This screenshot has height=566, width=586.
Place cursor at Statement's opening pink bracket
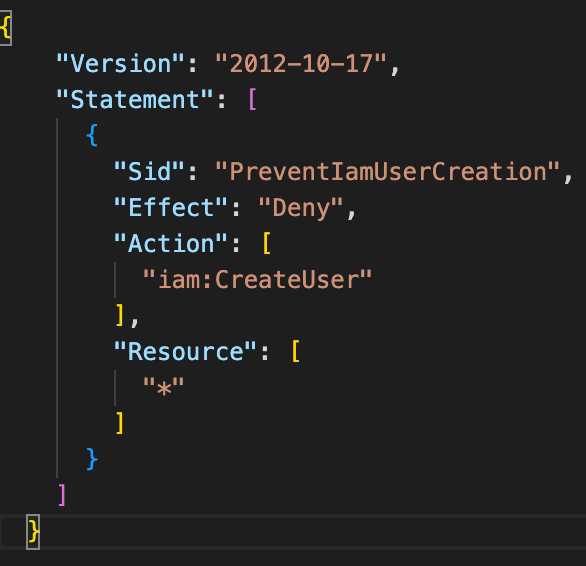tap(253, 99)
